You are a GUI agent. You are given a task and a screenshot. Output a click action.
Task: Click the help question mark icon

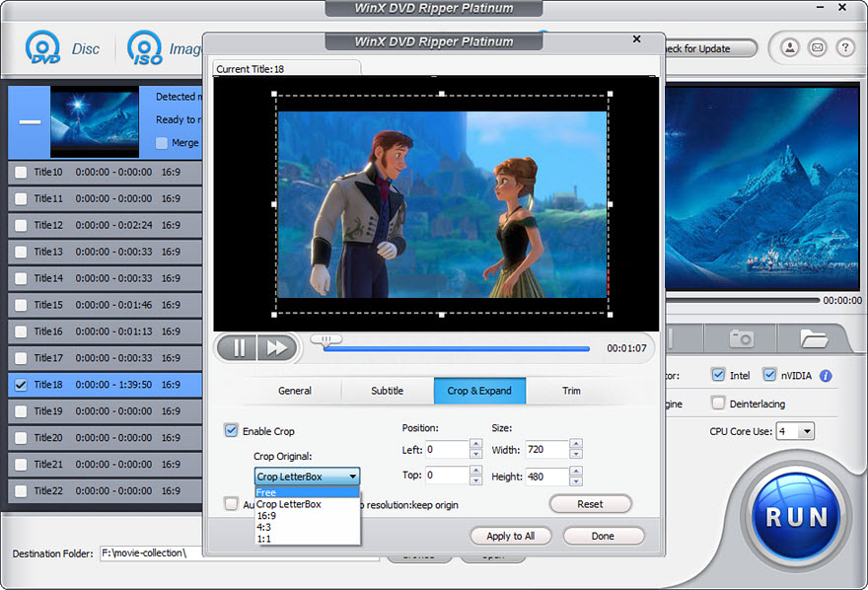pyautogui.click(x=845, y=47)
